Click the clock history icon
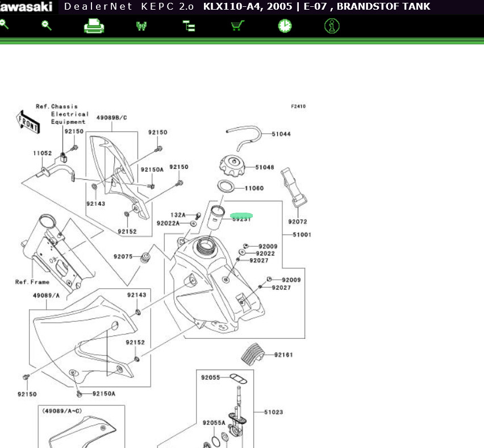484x448 pixels. 285,26
